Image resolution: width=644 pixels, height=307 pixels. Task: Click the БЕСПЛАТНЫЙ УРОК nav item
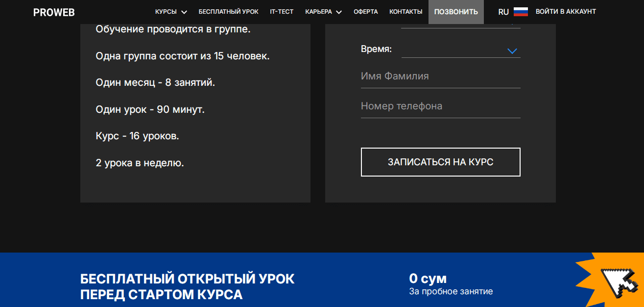(228, 11)
